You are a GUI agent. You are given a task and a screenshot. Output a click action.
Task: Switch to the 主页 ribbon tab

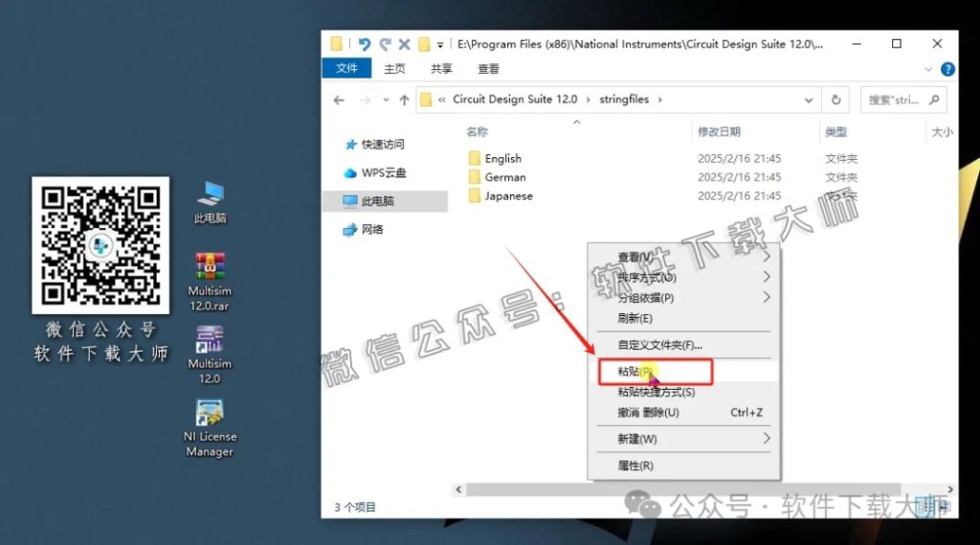coord(394,69)
